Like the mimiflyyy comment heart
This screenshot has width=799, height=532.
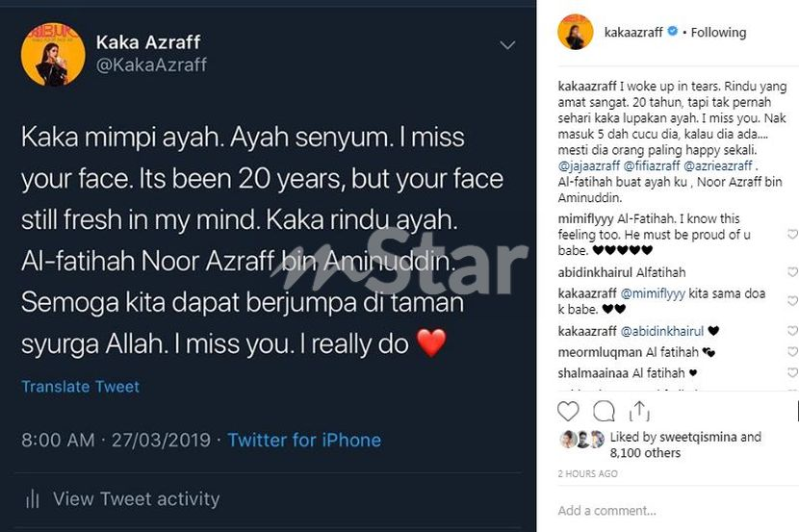792,234
